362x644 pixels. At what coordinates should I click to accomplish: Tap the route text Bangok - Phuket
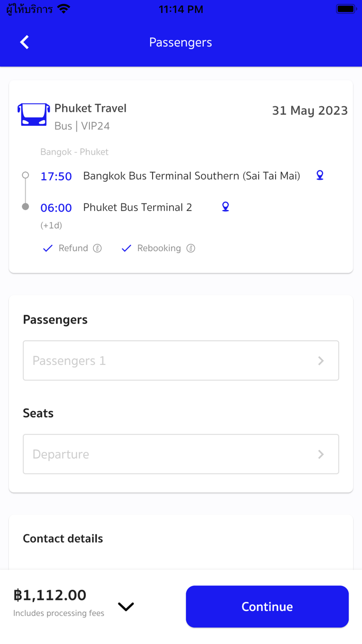74,152
